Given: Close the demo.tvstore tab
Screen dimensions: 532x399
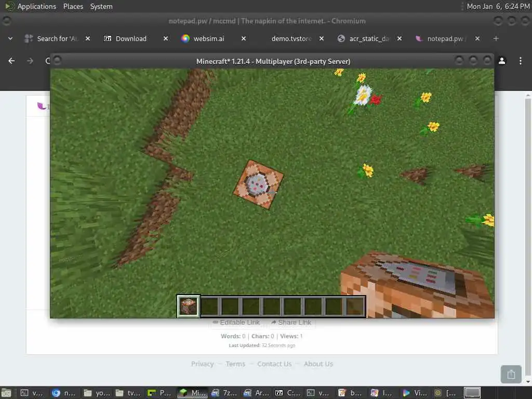Looking at the screenshot, I should tap(321, 38).
